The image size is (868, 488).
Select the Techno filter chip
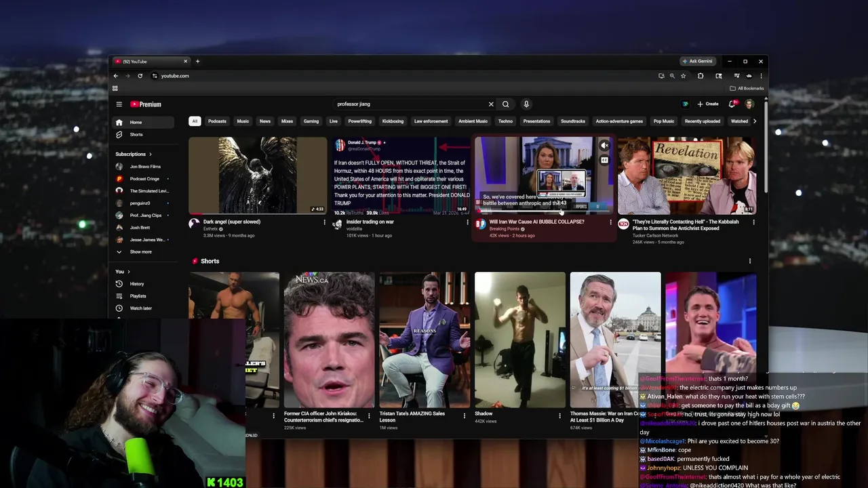(505, 121)
